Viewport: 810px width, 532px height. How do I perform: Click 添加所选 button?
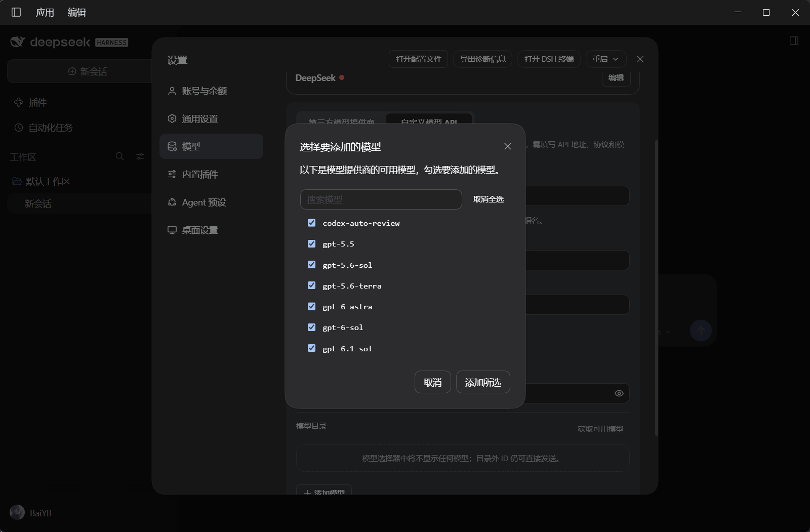[483, 382]
